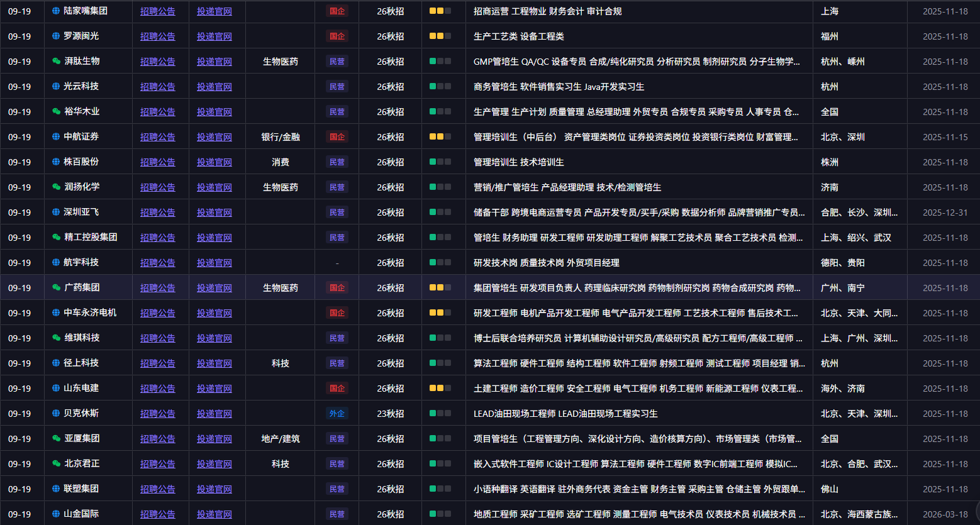Click location 德阳、贵阳 in 航宇科技 row
This screenshot has width=980, height=525.
click(843, 263)
